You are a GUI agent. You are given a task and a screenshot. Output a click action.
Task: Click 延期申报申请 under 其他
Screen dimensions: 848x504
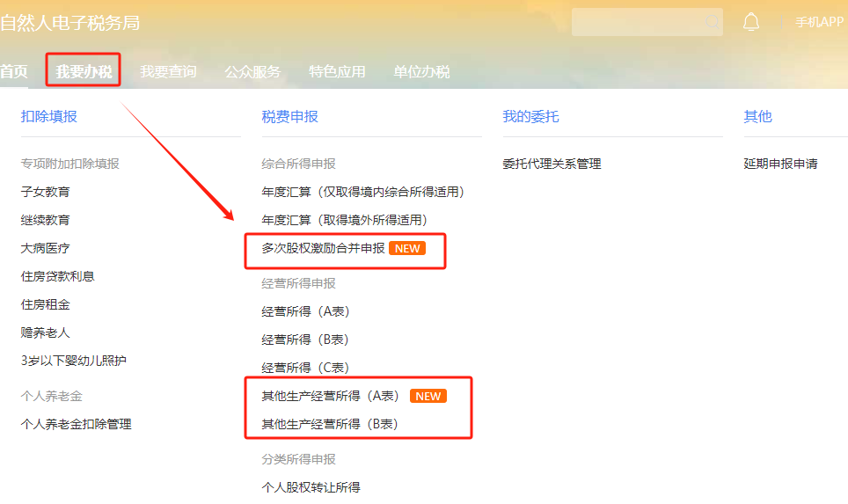[x=780, y=164]
